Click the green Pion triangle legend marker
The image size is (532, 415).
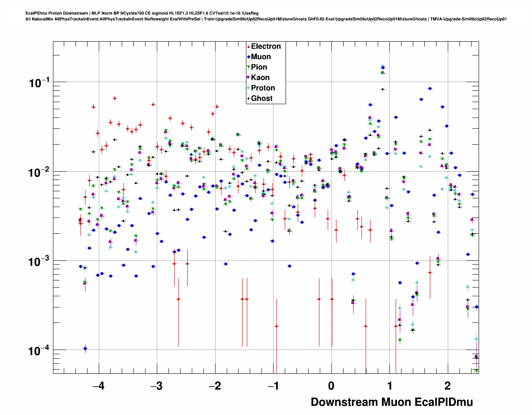click(x=248, y=67)
